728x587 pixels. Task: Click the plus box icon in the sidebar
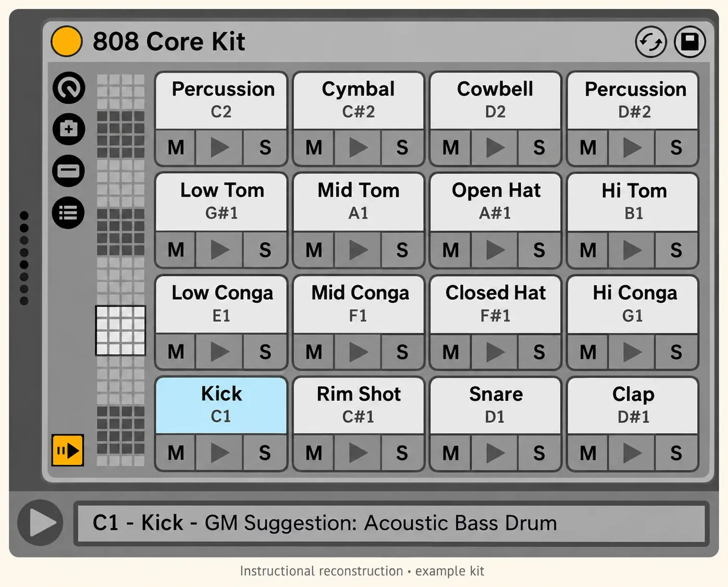[69, 129]
